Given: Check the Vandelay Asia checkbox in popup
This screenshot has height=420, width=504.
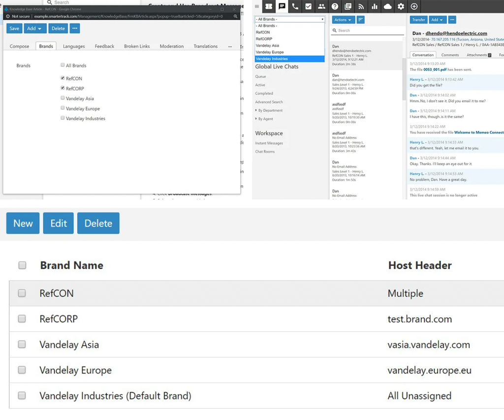Looking at the screenshot, I should 63,98.
